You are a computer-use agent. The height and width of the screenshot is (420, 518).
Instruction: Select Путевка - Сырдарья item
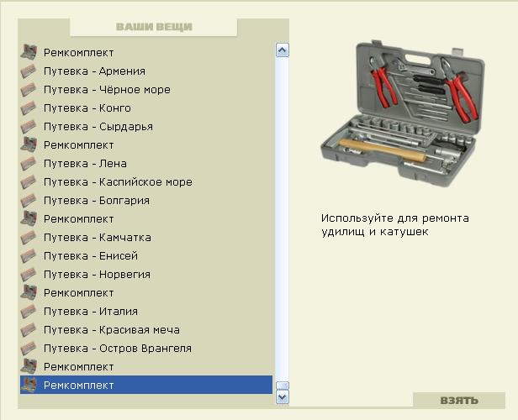pos(146,126)
